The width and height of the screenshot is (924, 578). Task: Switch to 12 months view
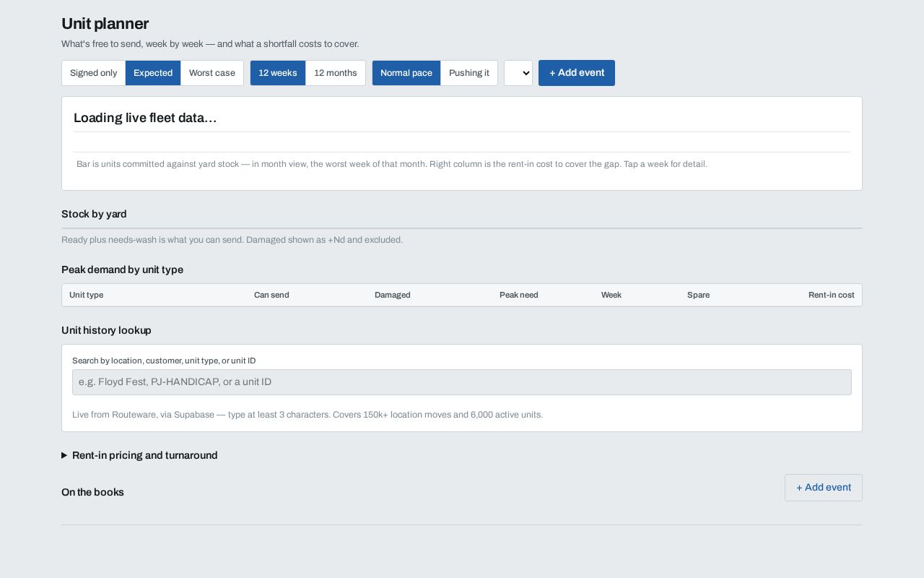(x=336, y=73)
